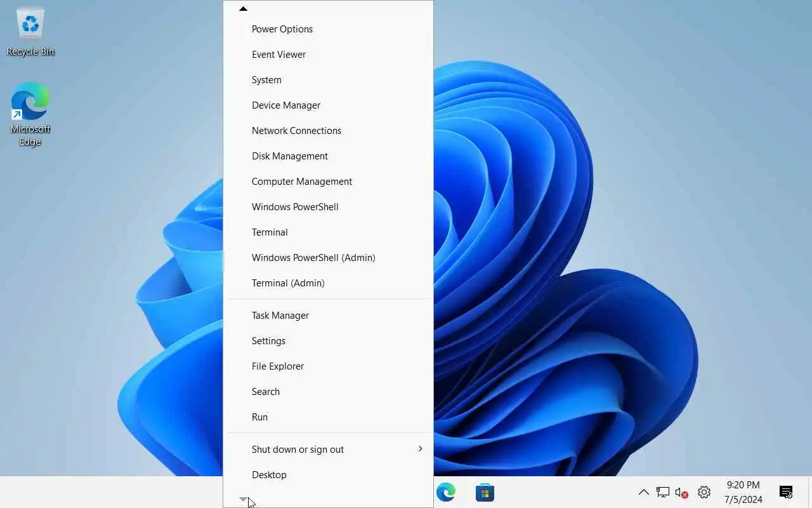The height and width of the screenshot is (508, 812).
Task: Launch Windows PowerShell (Admin)
Action: point(329,258)
